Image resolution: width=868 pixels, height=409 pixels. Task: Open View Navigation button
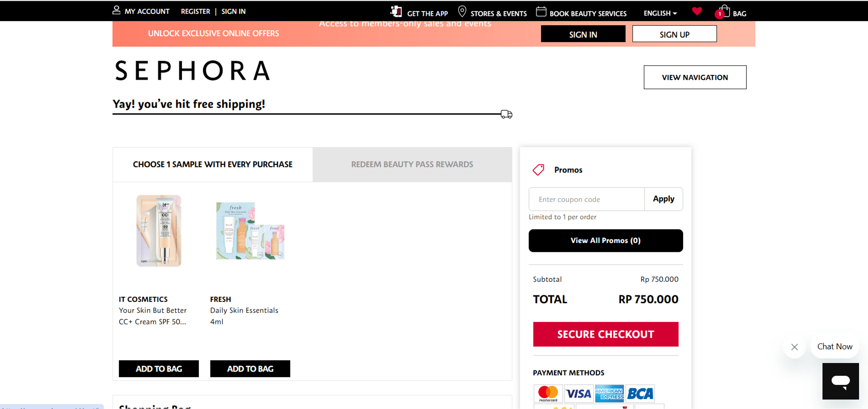[x=695, y=77]
